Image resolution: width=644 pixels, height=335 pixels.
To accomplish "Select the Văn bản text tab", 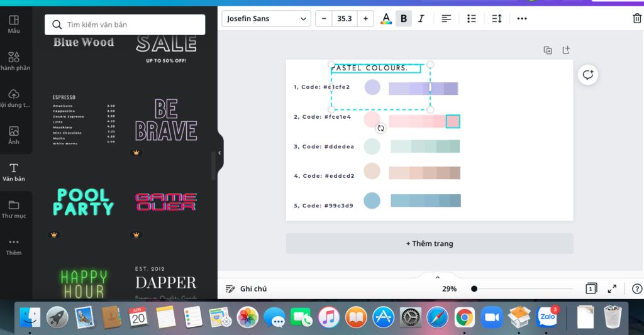I will point(14,172).
